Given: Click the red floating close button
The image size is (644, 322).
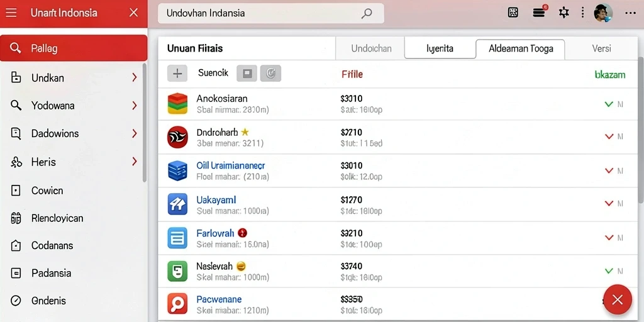Looking at the screenshot, I should [x=618, y=299].
